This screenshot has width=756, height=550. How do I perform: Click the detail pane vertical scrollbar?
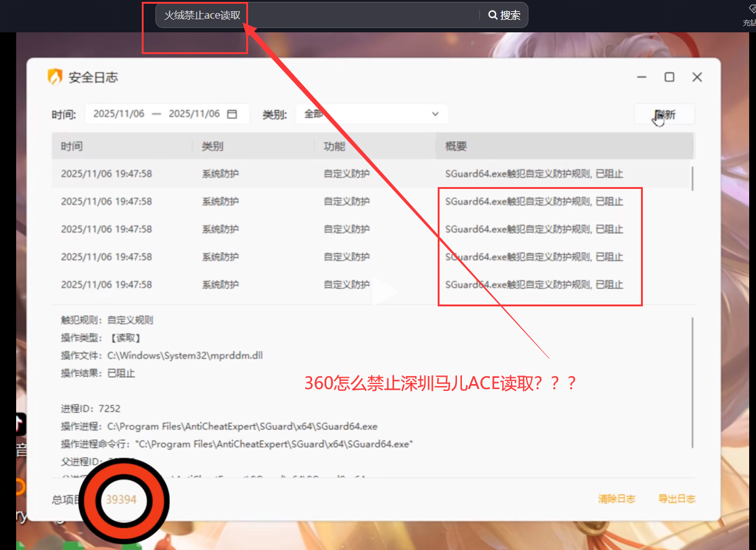[x=692, y=382]
